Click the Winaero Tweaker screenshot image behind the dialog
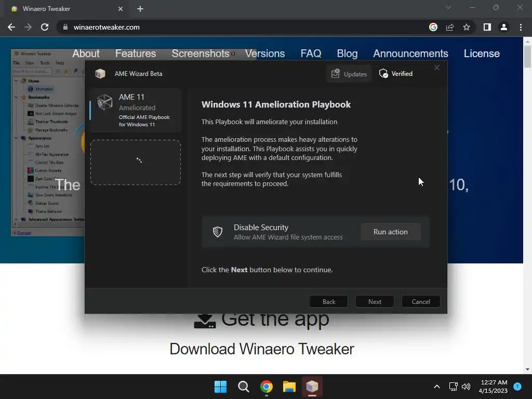 [47, 142]
